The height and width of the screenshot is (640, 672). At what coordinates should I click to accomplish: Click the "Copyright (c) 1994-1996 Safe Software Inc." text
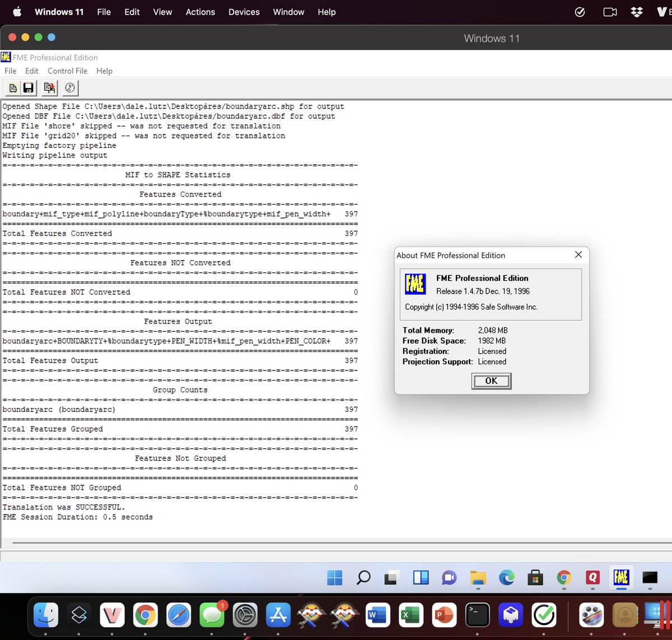click(471, 307)
